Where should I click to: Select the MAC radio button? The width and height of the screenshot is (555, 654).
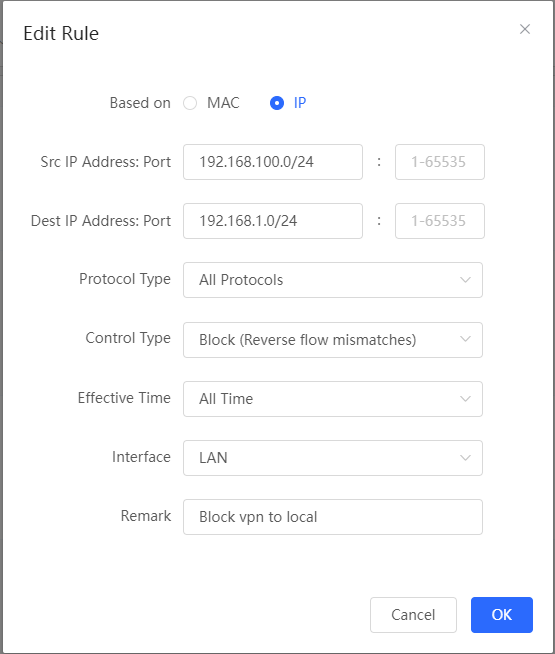click(x=190, y=103)
